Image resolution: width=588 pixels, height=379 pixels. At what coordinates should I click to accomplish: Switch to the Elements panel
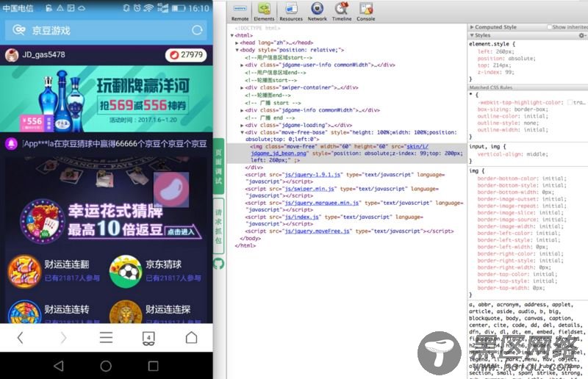[x=264, y=12]
